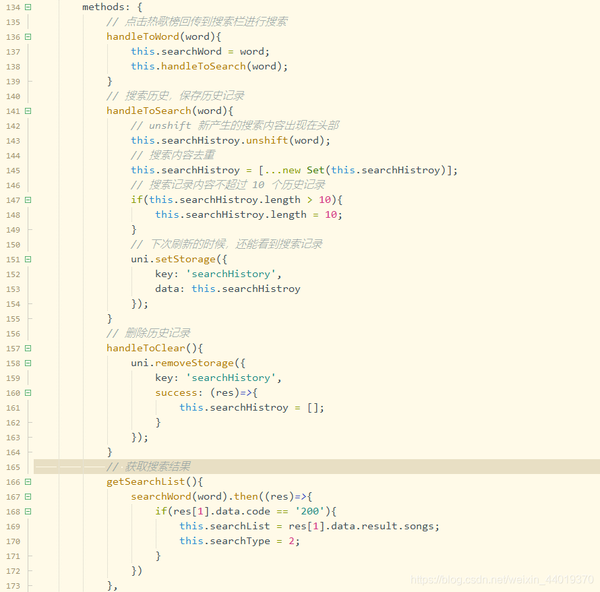Click the unshift comment on line 142
600x592 pixels.
235,126
